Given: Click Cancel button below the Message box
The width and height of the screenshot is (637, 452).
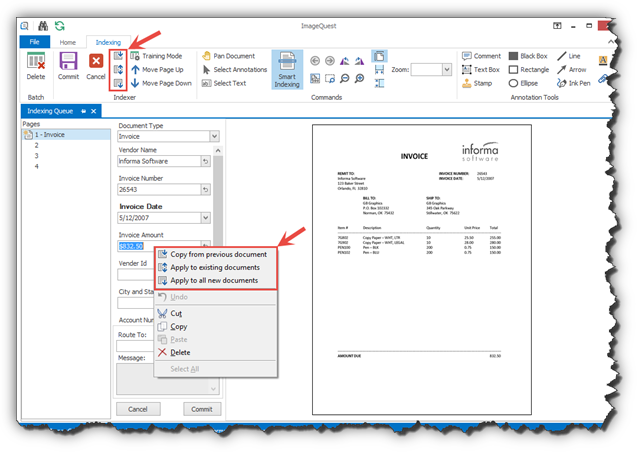Looking at the screenshot, I should coord(138,409).
